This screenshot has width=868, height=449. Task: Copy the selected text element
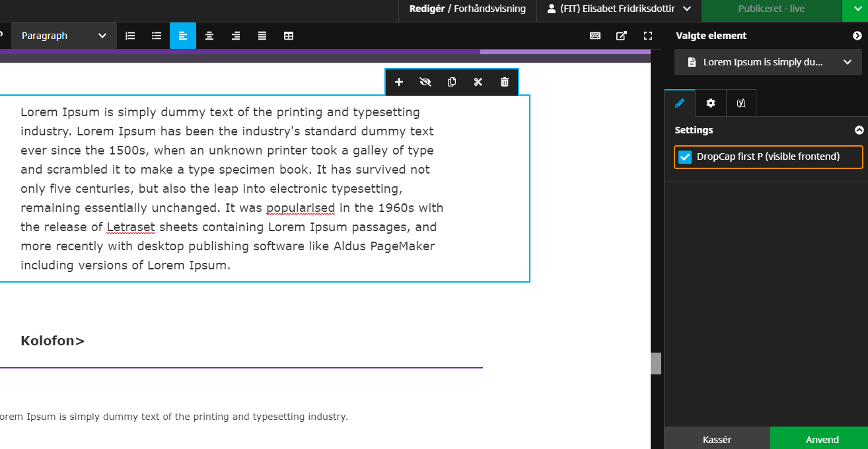click(x=452, y=82)
